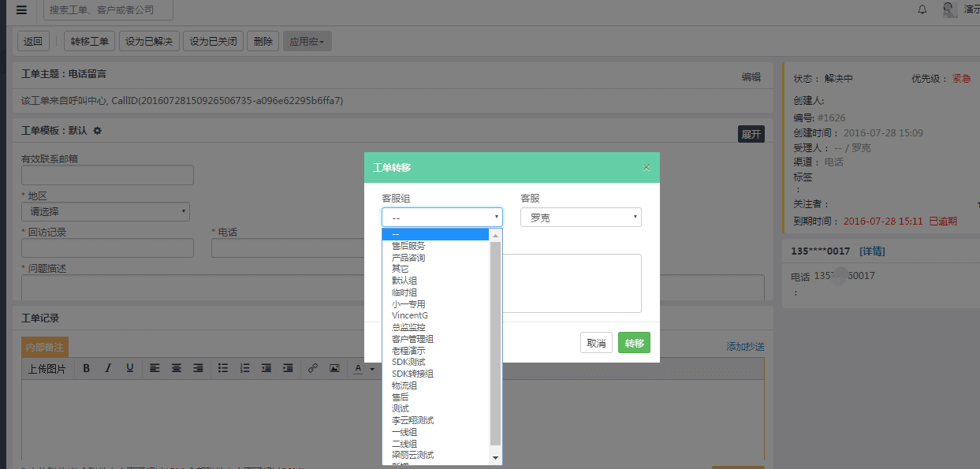Insert an image using the picture icon
Screen dimensions: 980x469
click(334, 367)
